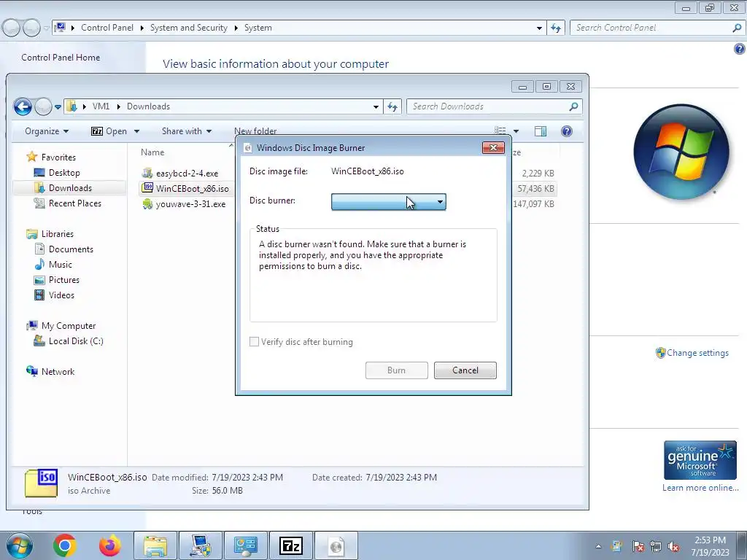Image resolution: width=747 pixels, height=560 pixels.
Task: Refresh the Downloads folder
Action: click(x=392, y=106)
